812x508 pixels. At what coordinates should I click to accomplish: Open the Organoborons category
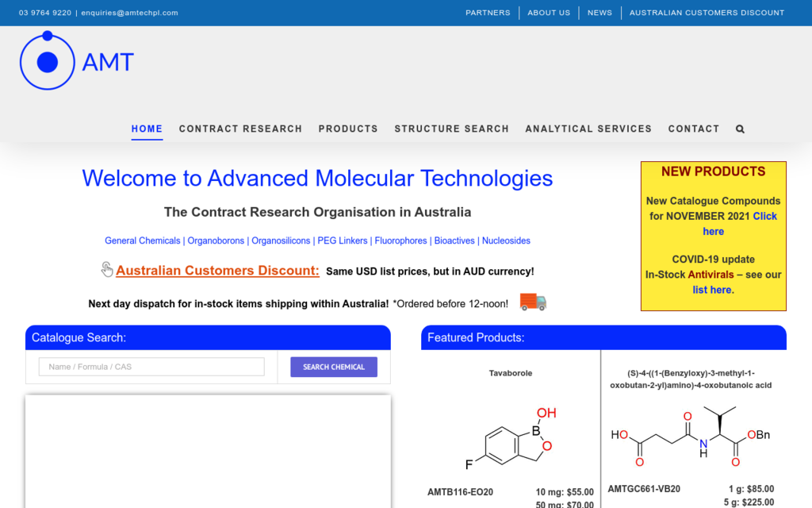coord(216,241)
